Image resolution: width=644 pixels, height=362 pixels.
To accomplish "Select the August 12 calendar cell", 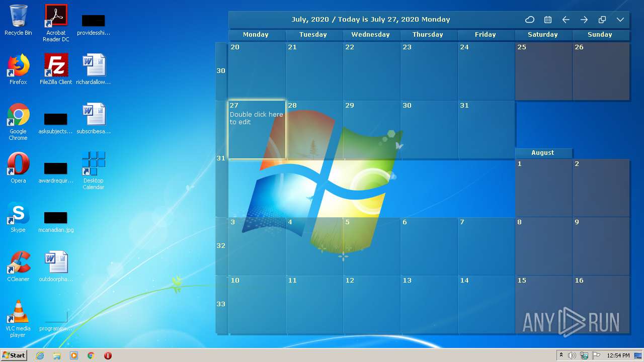I will tap(371, 305).
